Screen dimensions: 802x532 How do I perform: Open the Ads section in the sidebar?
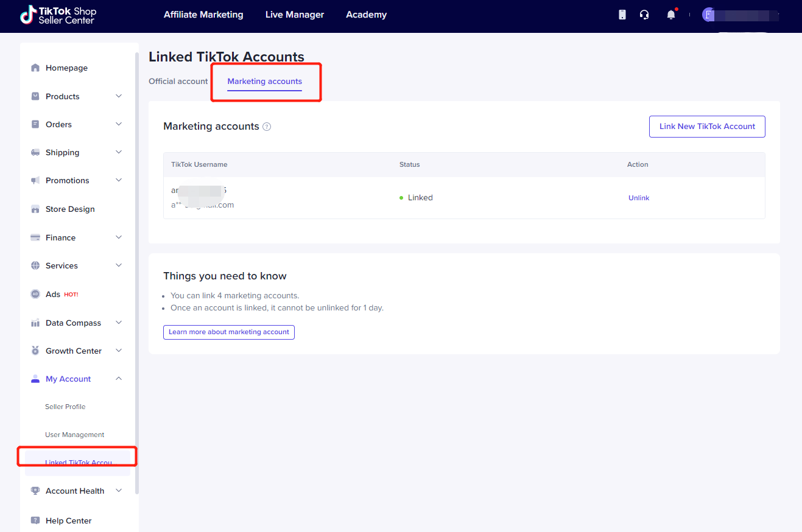[x=53, y=295]
